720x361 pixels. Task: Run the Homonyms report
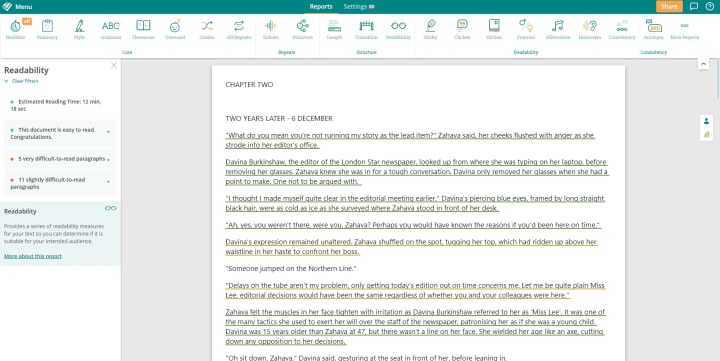(x=590, y=29)
